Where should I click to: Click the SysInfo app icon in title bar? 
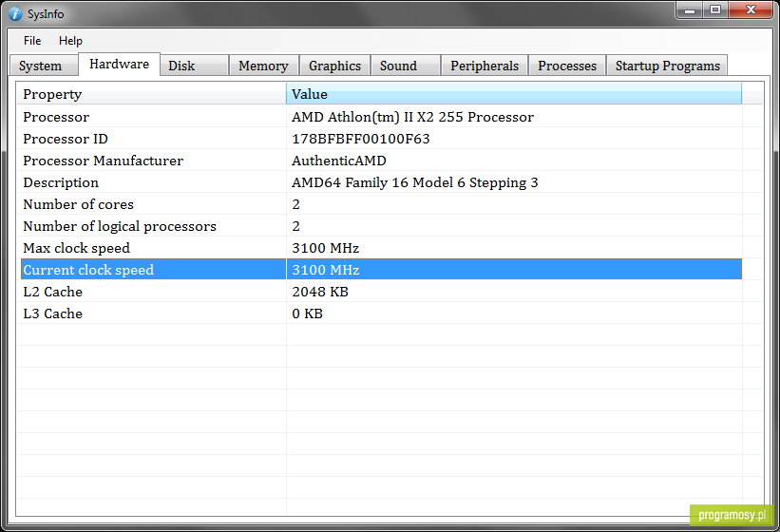[15, 14]
